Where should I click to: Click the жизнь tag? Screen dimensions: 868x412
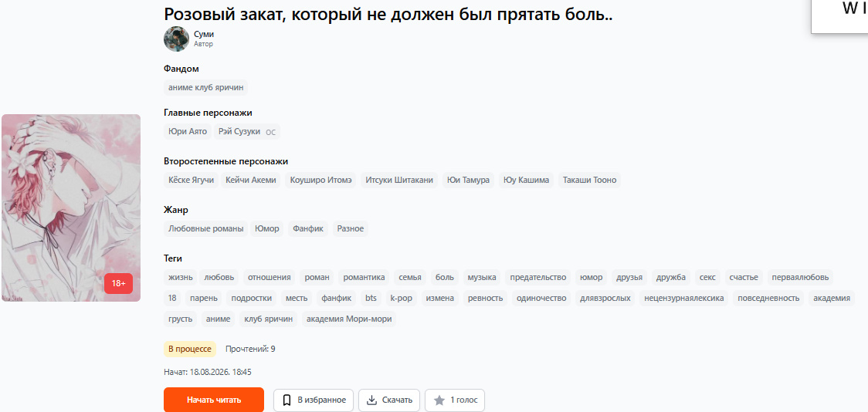[181, 277]
